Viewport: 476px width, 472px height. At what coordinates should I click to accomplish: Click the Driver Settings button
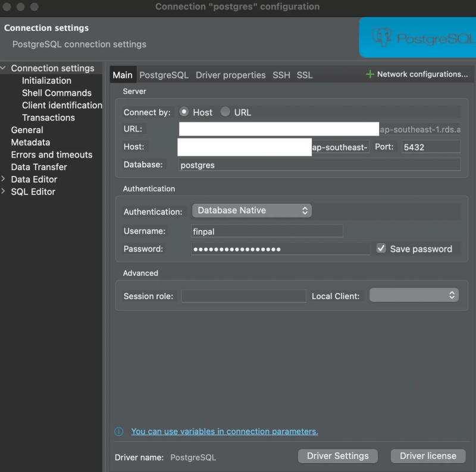click(x=337, y=456)
